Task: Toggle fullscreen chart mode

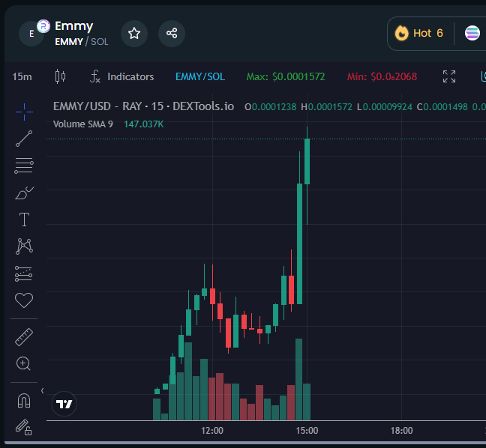Action: (449, 76)
